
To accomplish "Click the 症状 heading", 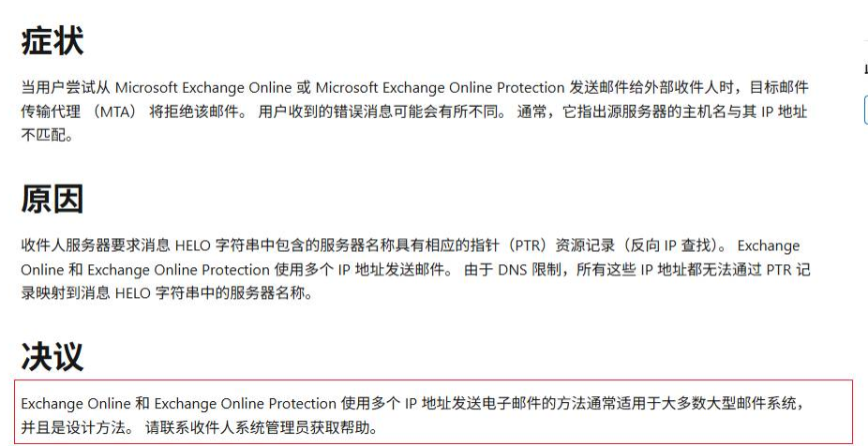I will tap(52, 41).
